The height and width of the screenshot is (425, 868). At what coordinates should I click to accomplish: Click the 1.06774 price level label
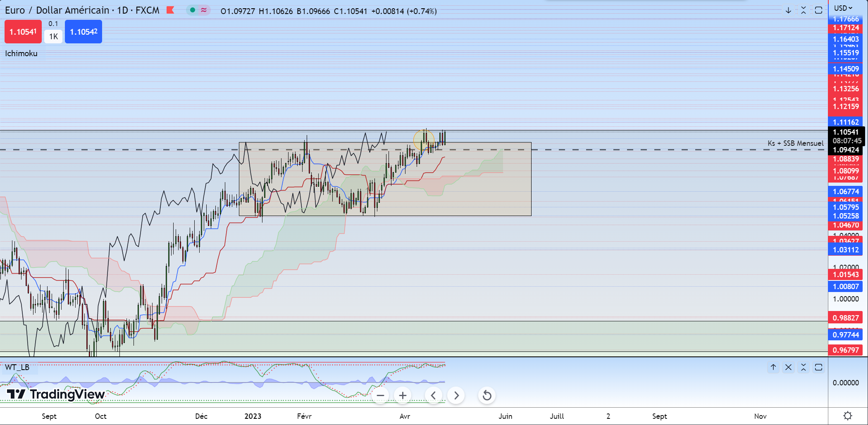(x=846, y=192)
